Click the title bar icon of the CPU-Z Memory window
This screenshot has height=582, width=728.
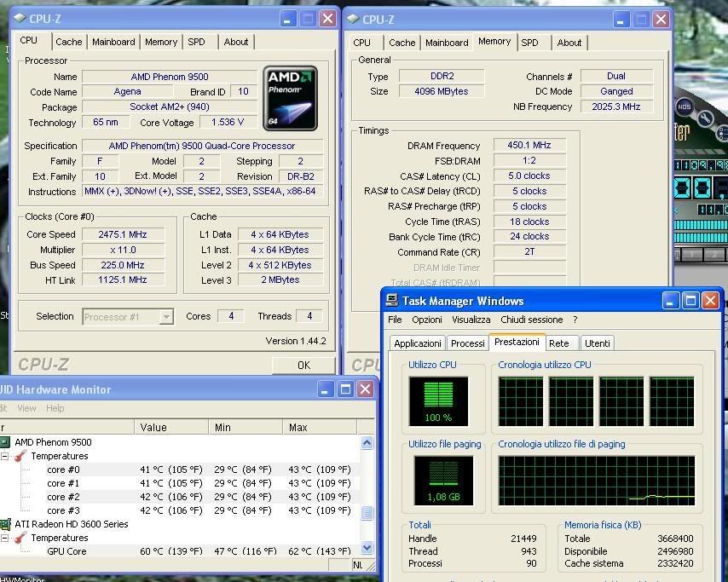(x=353, y=19)
